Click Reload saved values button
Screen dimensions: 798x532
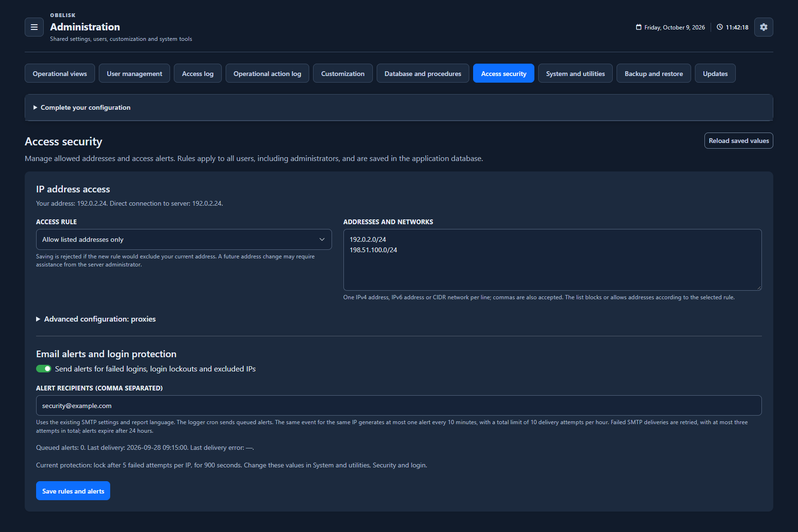tap(739, 141)
